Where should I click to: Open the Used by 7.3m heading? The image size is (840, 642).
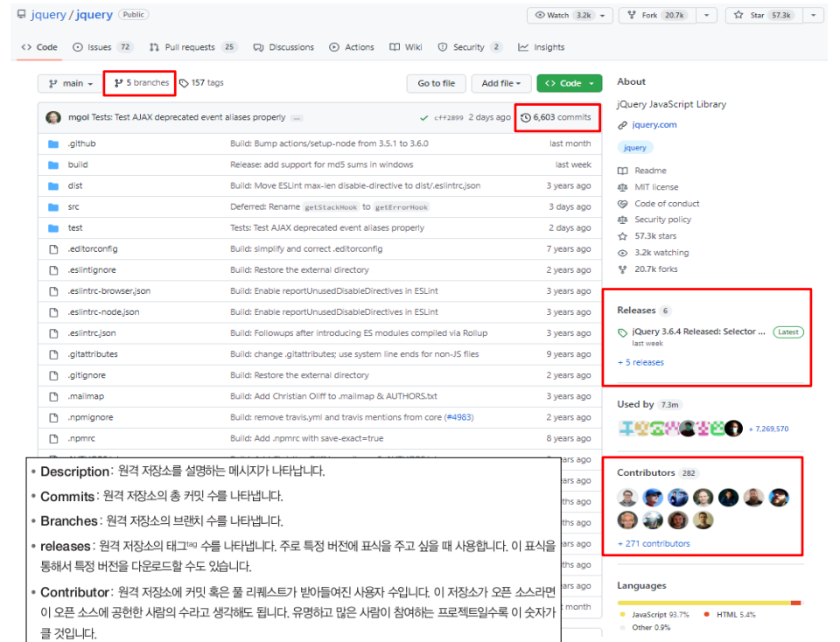(649, 404)
